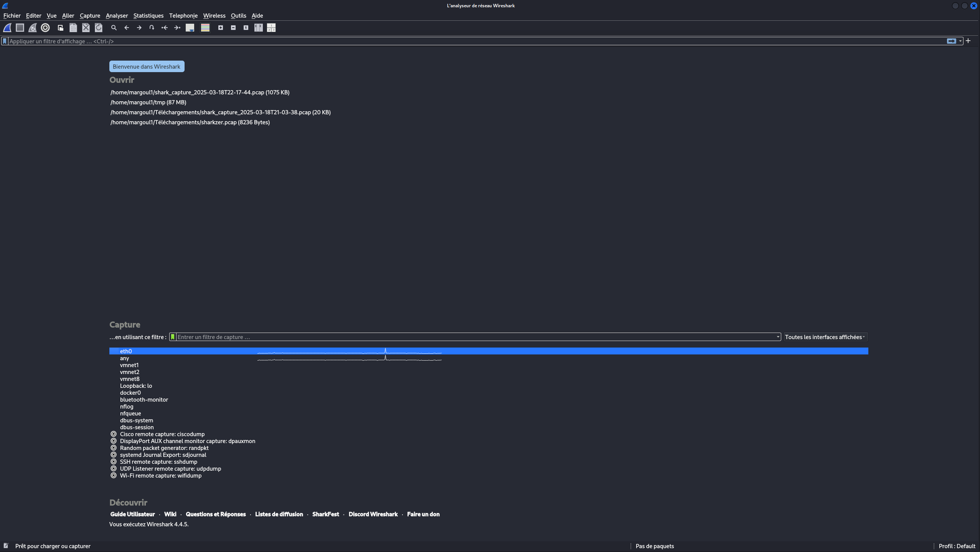Open recent file sharkzer.pcap
The image size is (980, 552).
point(190,122)
